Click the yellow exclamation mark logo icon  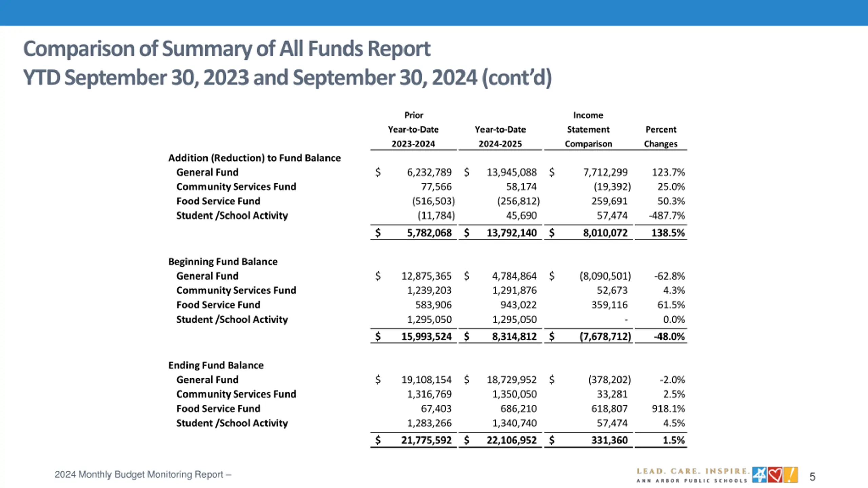pos(791,474)
